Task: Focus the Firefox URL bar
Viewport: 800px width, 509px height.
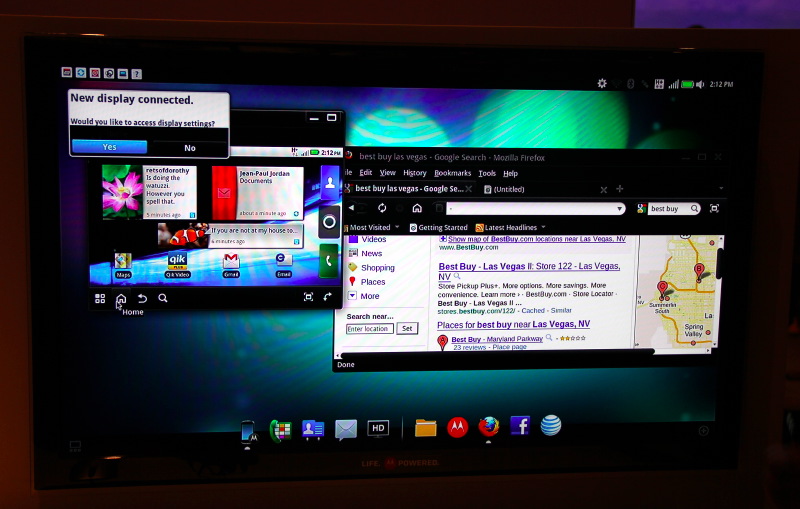Action: pos(531,209)
